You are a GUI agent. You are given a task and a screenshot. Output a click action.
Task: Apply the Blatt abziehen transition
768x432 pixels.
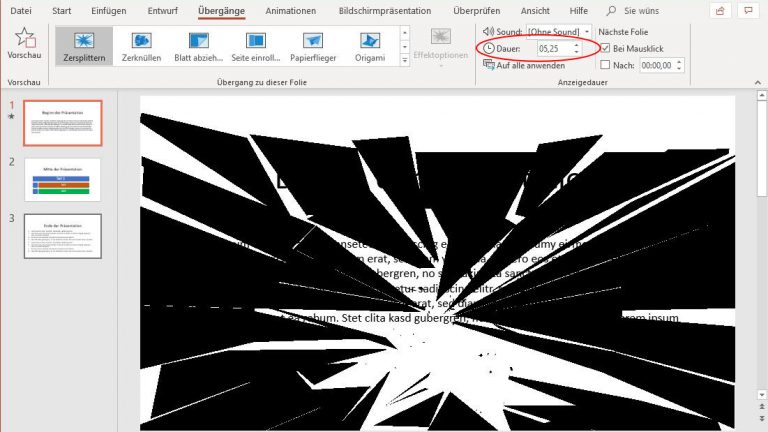tap(198, 47)
